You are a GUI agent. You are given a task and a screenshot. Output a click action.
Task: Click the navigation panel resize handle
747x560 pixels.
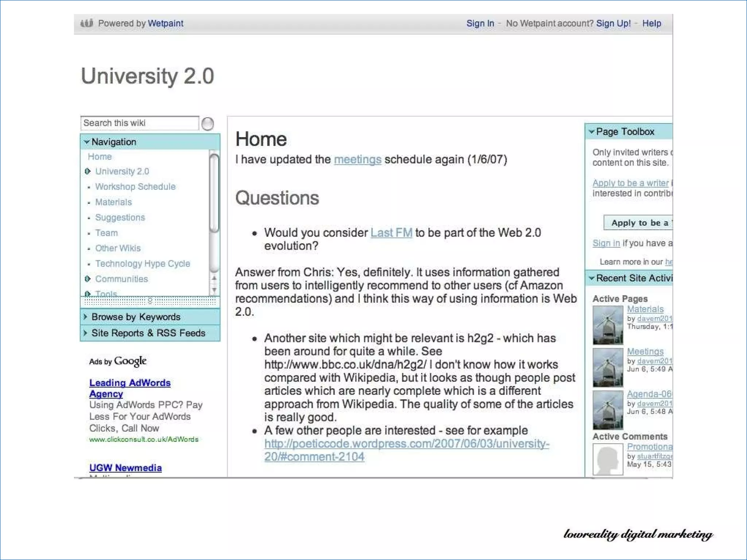(150, 301)
